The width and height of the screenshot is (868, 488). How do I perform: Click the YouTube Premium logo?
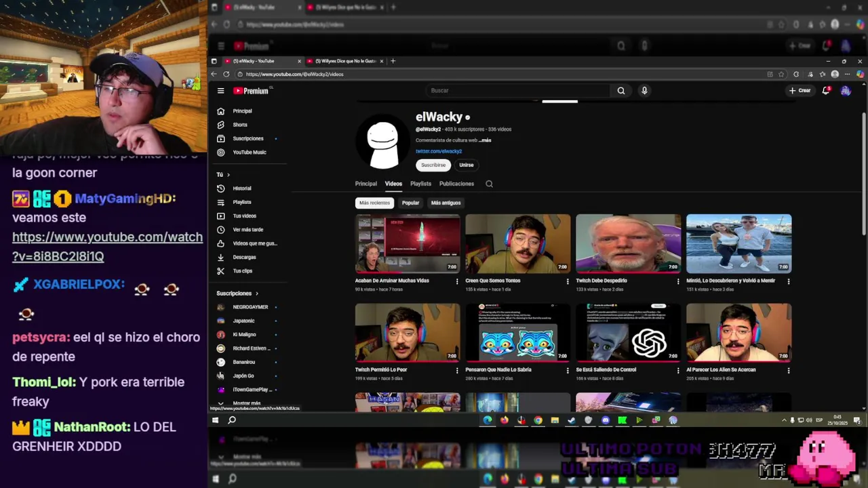pos(252,91)
